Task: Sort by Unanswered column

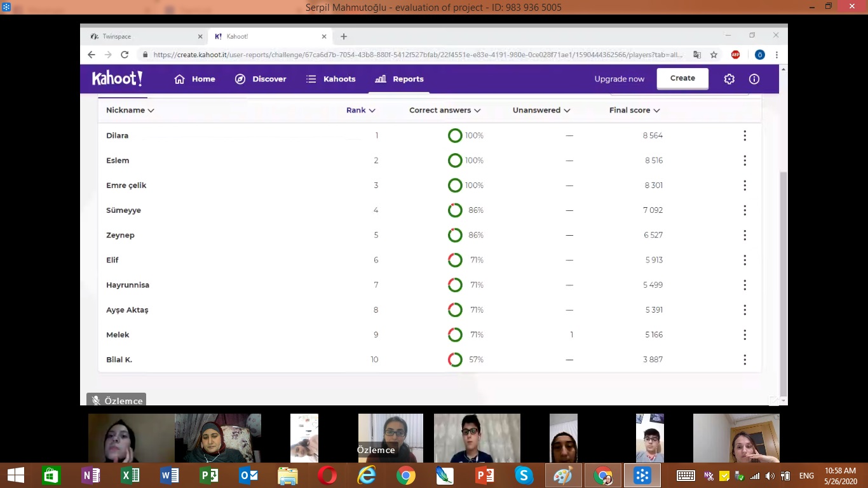Action: click(x=541, y=110)
